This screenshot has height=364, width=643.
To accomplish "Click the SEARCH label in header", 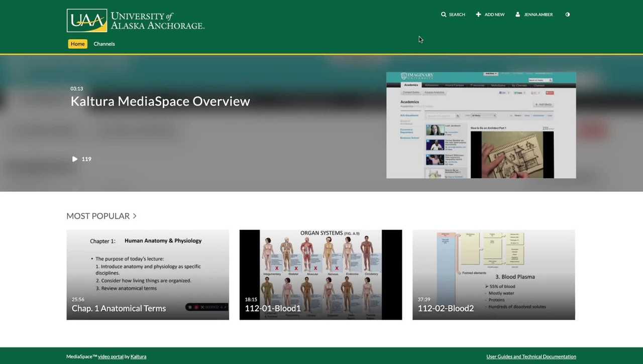I will tap(457, 15).
